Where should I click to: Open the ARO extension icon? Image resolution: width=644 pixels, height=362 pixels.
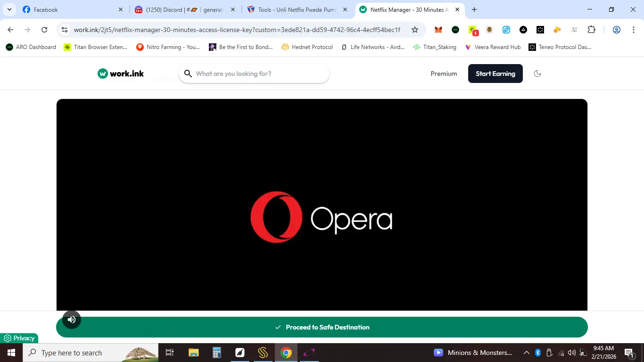455,30
